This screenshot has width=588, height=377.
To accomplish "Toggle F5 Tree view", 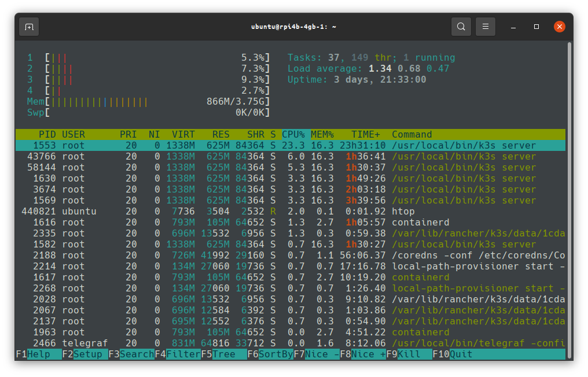I will pos(223,354).
